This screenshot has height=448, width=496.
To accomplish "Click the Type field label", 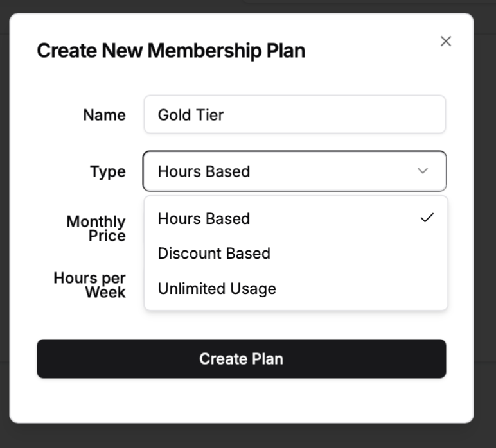I will 108,171.
